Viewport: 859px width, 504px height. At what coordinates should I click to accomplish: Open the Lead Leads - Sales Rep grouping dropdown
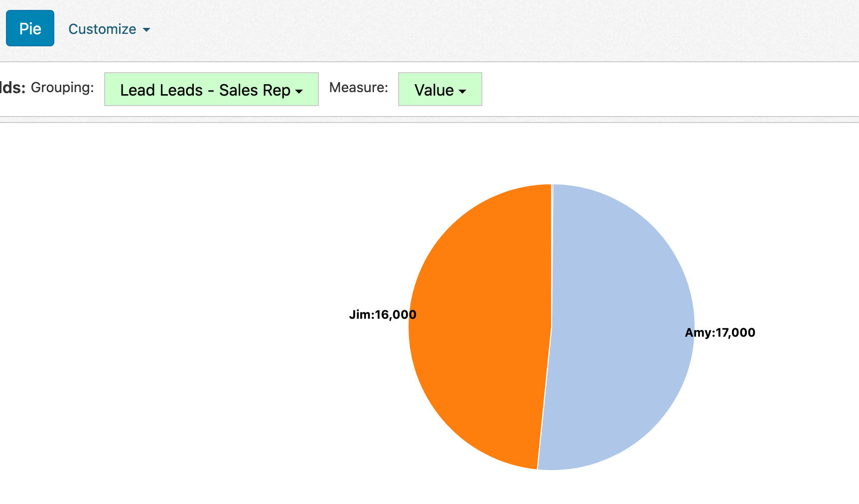click(x=211, y=90)
